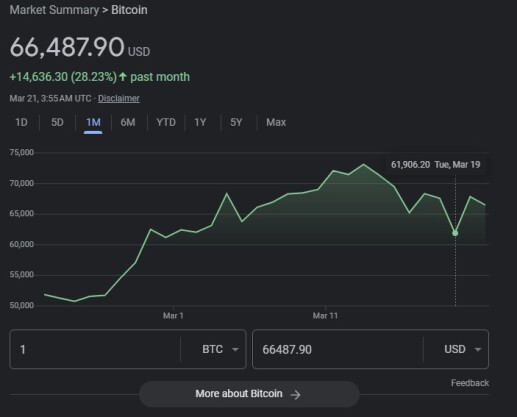
Task: Switch chart to 5D range
Action: point(57,122)
